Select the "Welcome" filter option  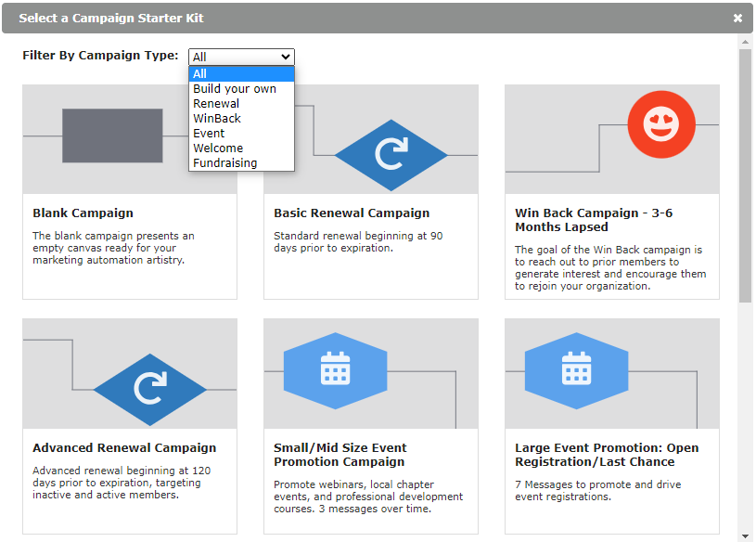(x=218, y=148)
